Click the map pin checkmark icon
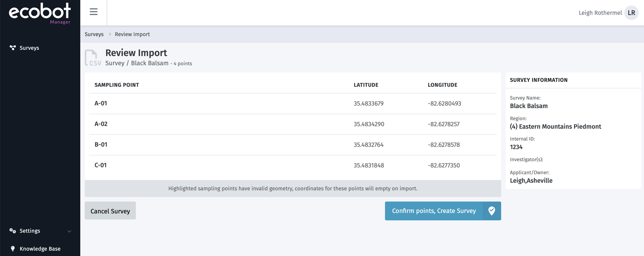This screenshot has height=256, width=644. pos(492,211)
